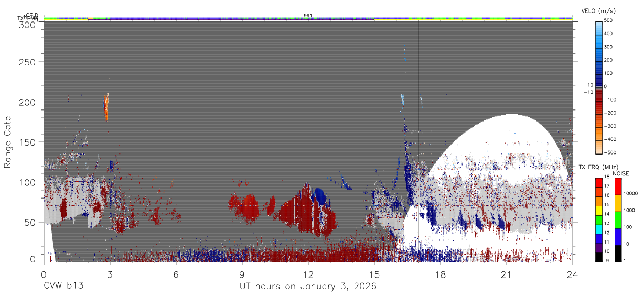This screenshot has height=297, width=644.
Task: Click the cyan 12-13 MHz frequency swatch
Action: [598, 229]
